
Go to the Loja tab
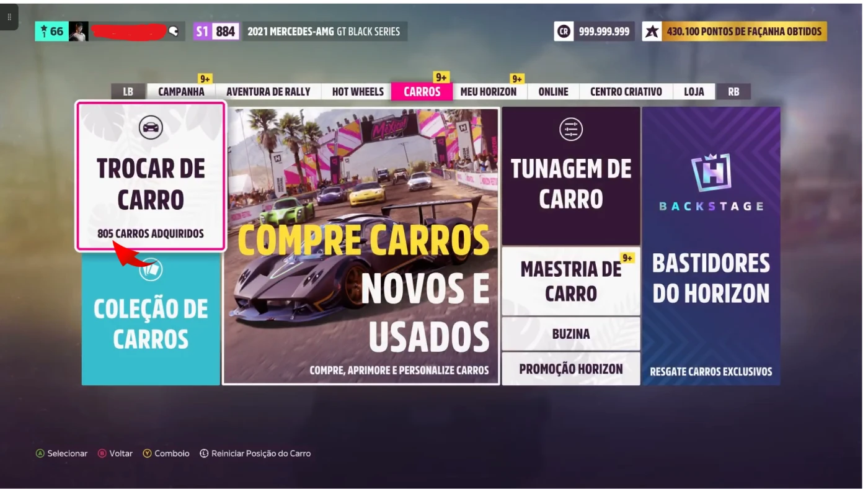693,92
